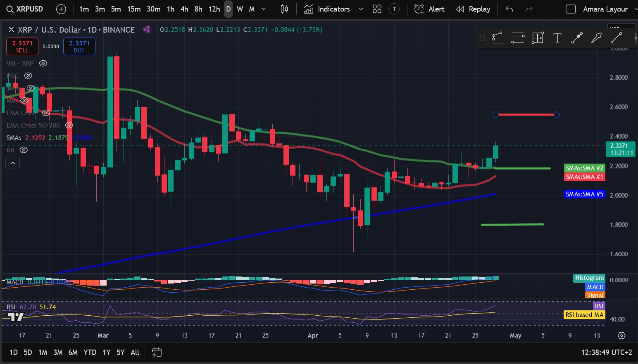The width and height of the screenshot is (638, 364).
Task: Select the boxed-cross measure tool in drawing toolbar
Action: coord(538,38)
